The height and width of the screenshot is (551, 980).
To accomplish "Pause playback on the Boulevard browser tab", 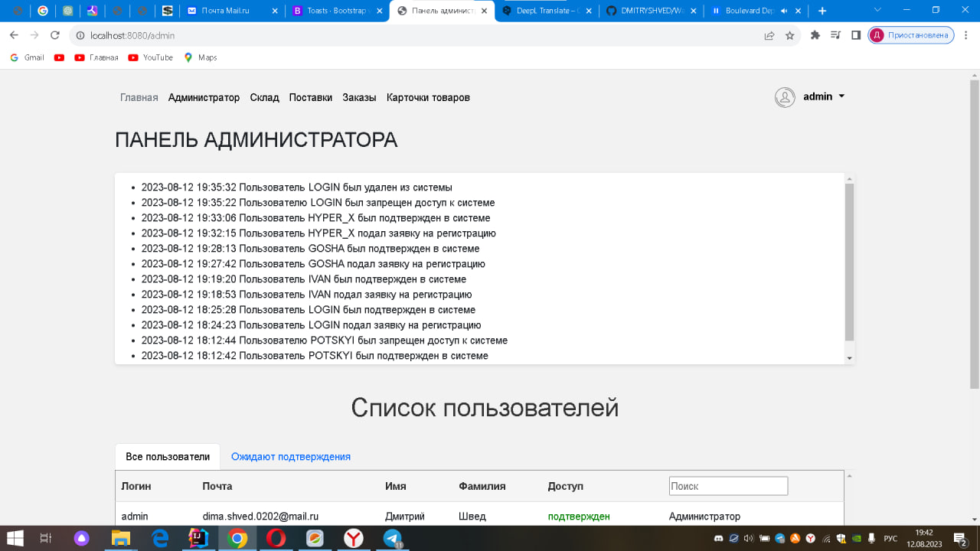I will click(717, 11).
